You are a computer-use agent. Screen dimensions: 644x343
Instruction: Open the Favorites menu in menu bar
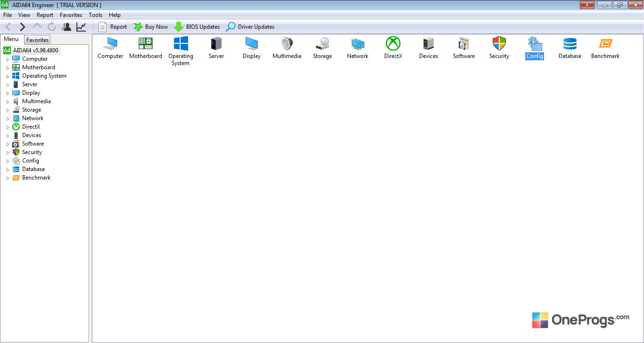[x=71, y=15]
